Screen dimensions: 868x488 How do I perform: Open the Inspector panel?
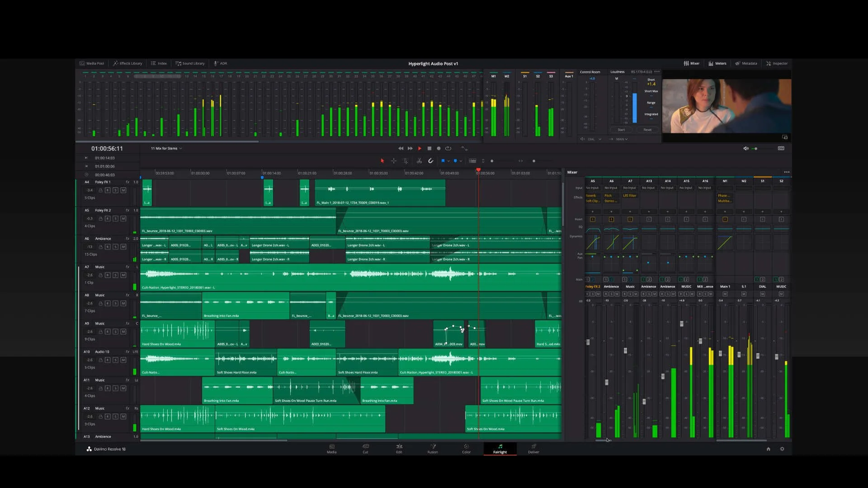(777, 63)
